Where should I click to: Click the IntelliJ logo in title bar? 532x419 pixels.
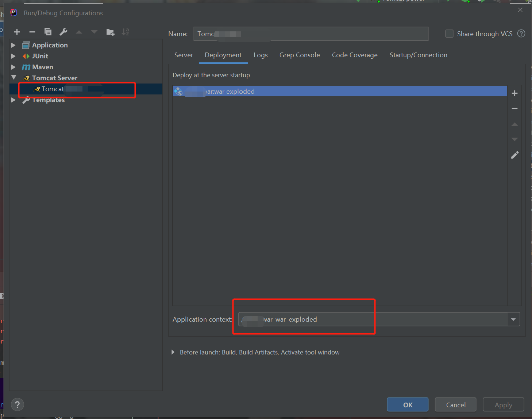14,13
